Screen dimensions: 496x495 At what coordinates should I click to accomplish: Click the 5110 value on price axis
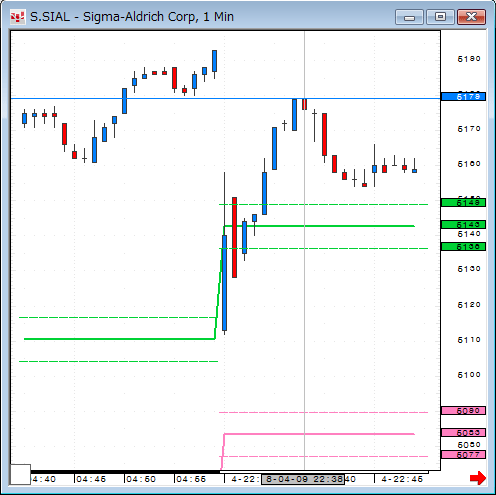click(469, 340)
